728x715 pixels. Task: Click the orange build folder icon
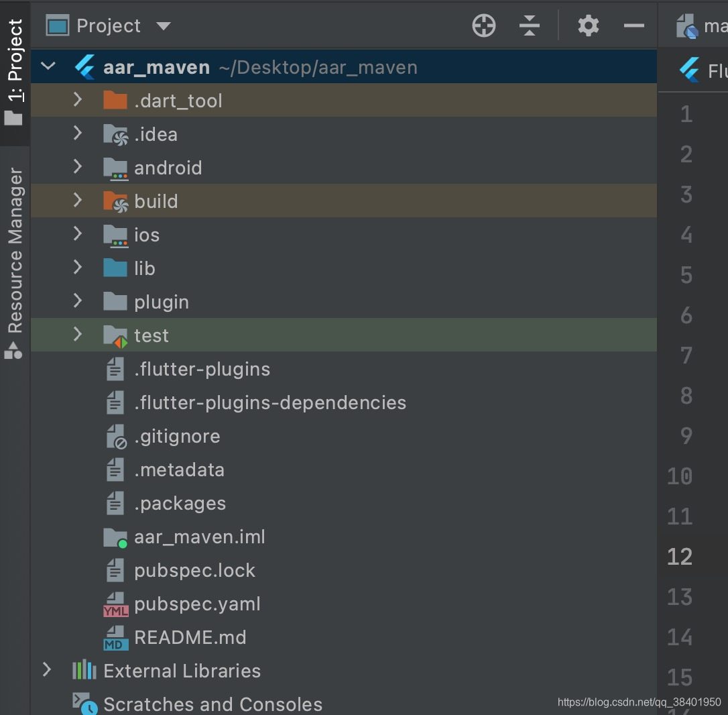[x=115, y=202]
